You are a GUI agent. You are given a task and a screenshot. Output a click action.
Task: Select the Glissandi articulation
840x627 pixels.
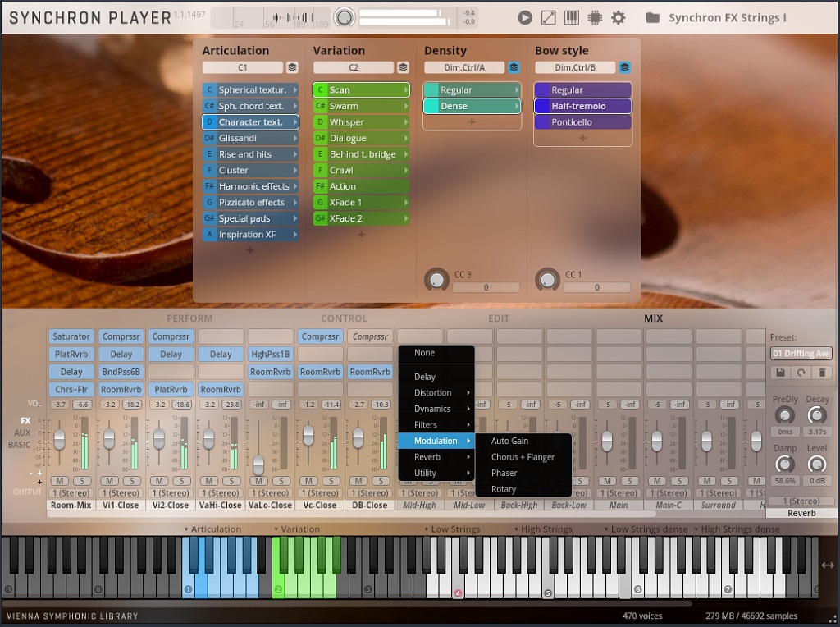[x=250, y=138]
